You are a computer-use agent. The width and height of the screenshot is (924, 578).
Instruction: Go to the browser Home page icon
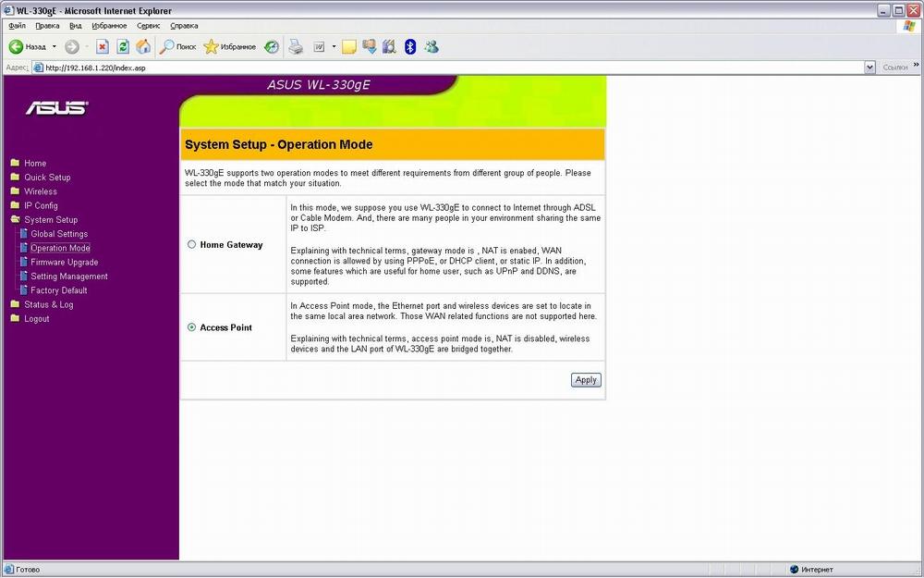(143, 46)
